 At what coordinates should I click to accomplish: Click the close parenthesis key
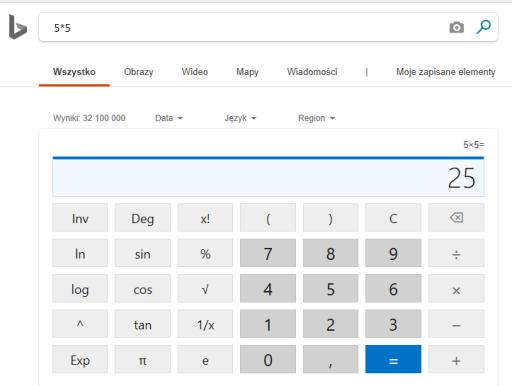(331, 218)
